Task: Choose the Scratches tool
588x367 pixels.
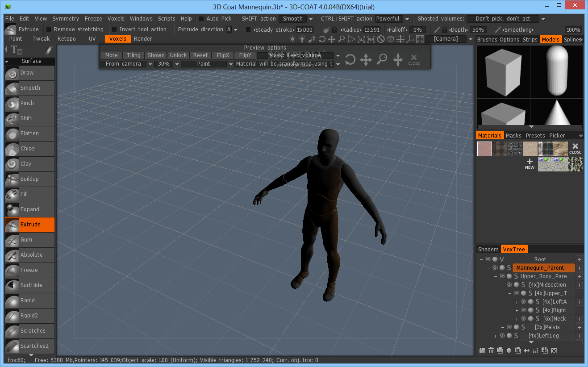Action: click(29, 331)
